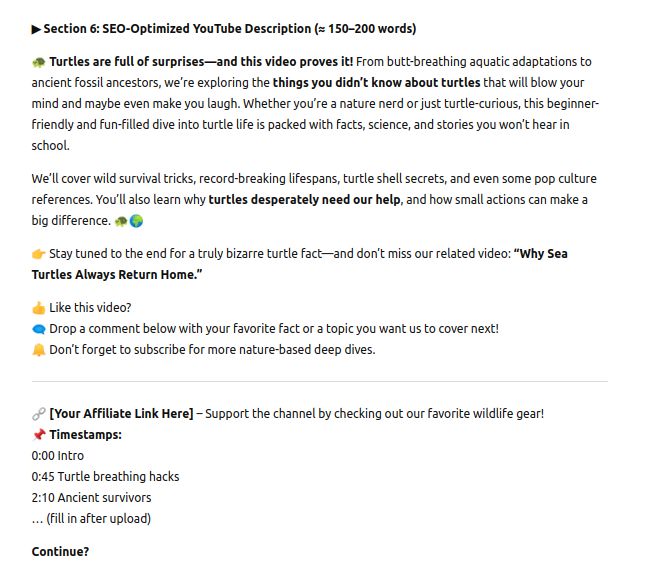Click the chain link icon before the affiliate link
The image size is (647, 574).
(x=38, y=414)
